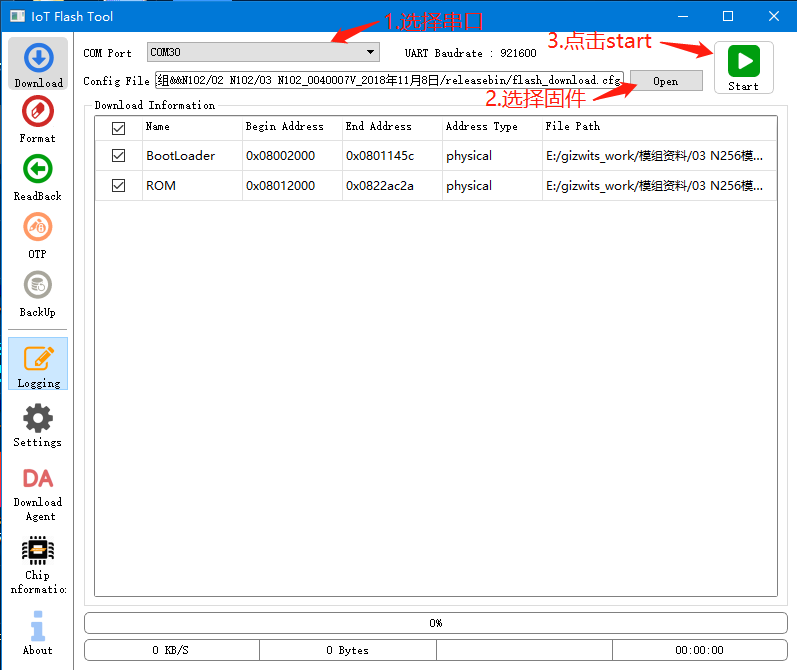Open the ReadBack tool
797x670 pixels.
tap(38, 177)
